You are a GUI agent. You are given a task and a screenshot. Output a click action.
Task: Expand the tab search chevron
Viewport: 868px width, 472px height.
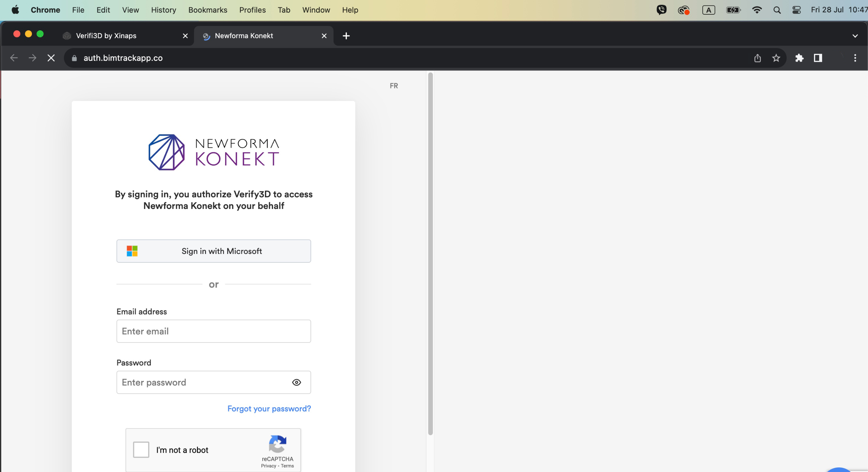pos(855,36)
